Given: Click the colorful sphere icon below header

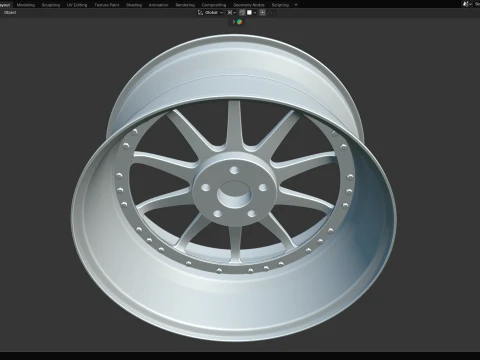Looking at the screenshot, I should (239, 22).
